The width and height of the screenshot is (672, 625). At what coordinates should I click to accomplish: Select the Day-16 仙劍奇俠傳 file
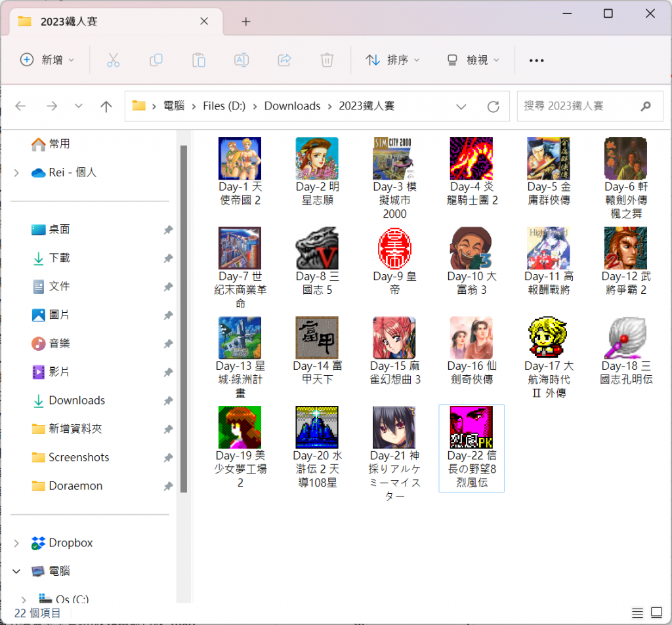471,351
